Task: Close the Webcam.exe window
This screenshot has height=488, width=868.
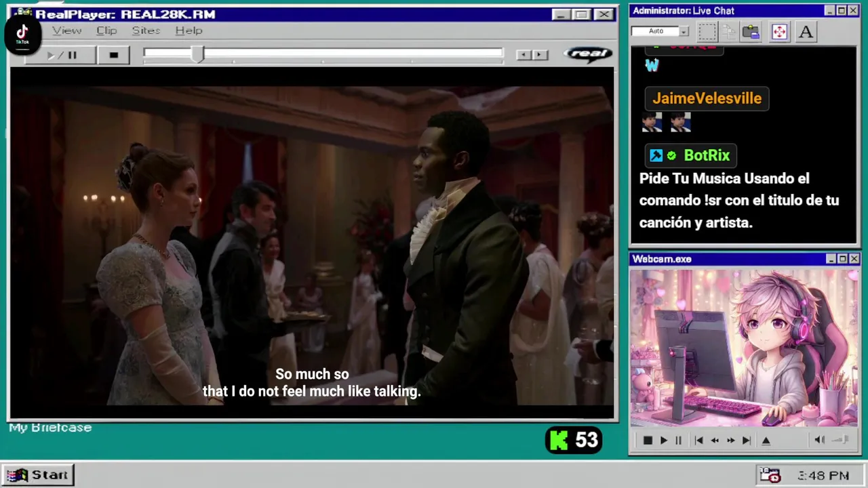Action: pos(854,259)
